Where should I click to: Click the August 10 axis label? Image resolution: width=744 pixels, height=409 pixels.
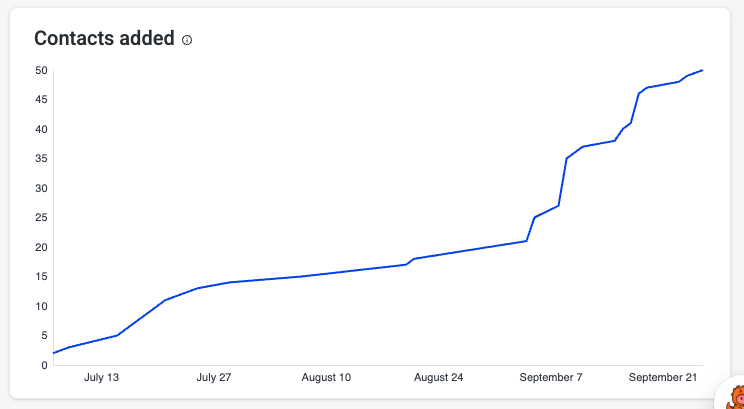click(x=326, y=378)
